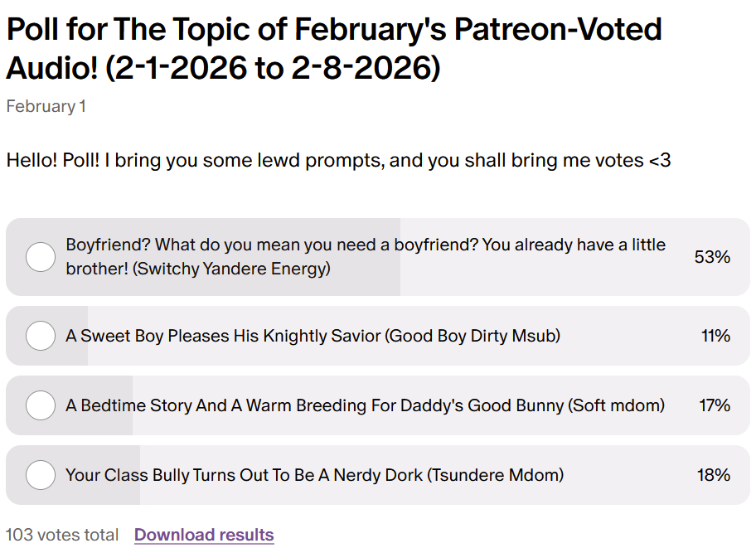Click the 103 votes total text
Screen dimensions: 756x548
click(x=62, y=535)
